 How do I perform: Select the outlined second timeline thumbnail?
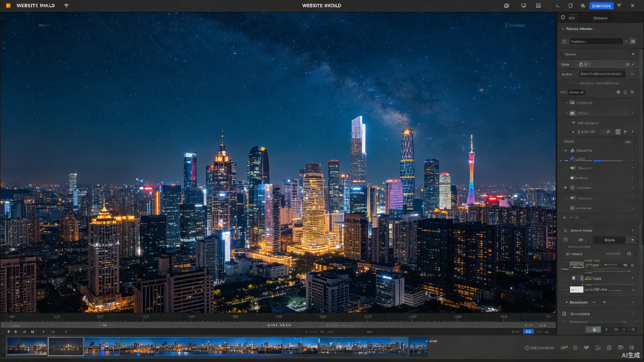pyautogui.click(x=65, y=346)
